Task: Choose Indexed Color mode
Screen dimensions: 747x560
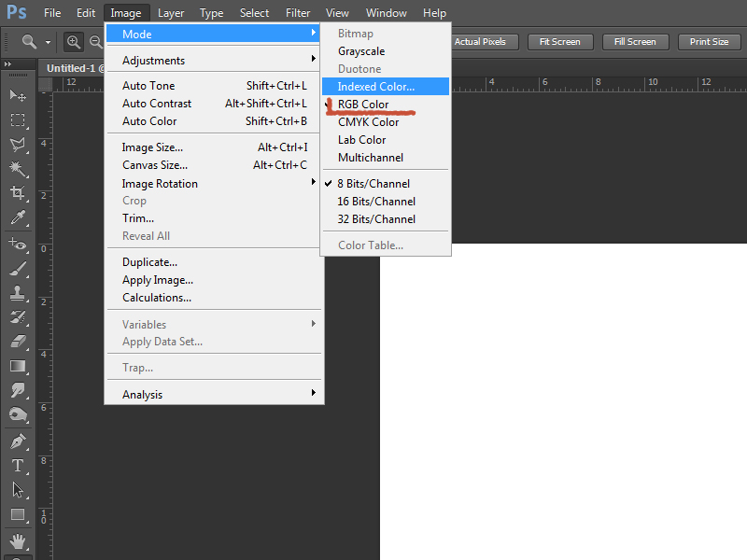Action: point(386,87)
